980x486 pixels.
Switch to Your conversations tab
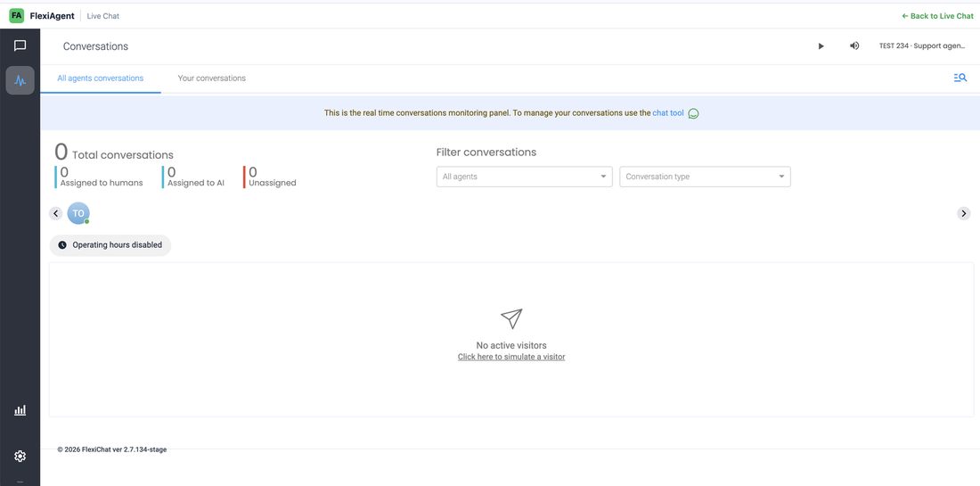(212, 78)
